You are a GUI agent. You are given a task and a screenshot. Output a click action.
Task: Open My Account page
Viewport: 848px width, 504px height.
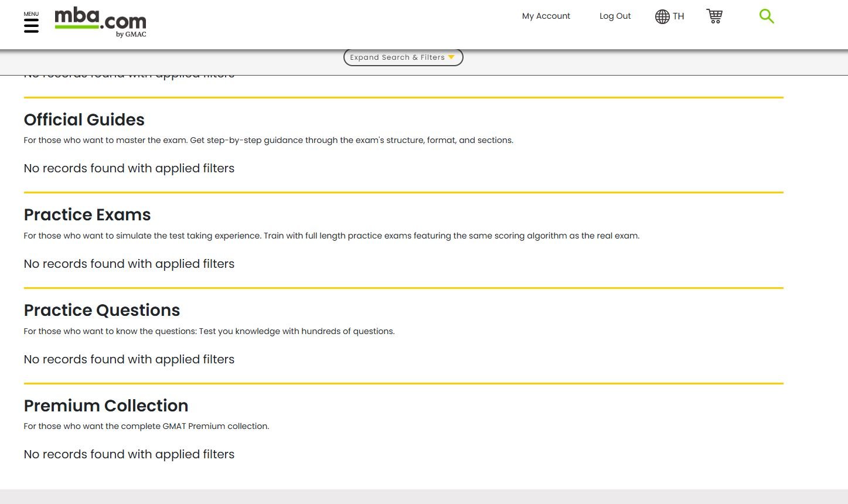point(546,16)
